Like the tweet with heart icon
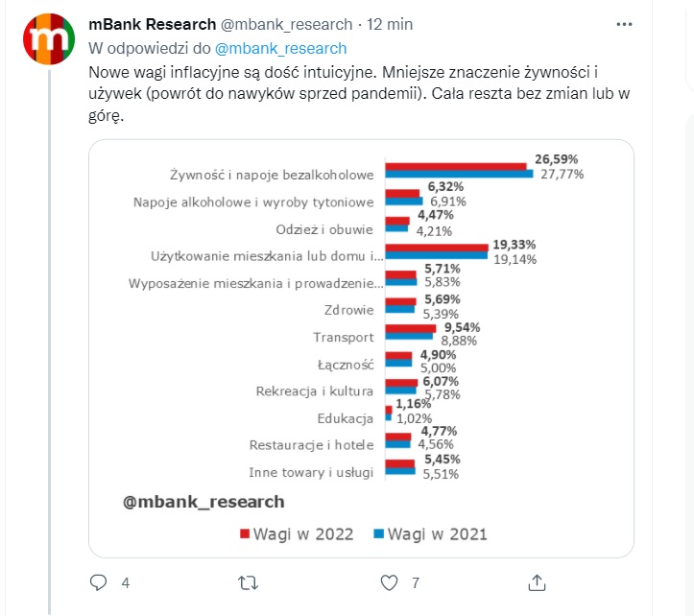This screenshot has height=616, width=694. point(389,582)
